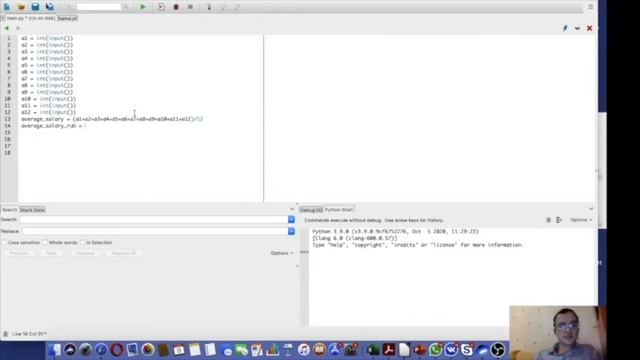Click the 'Line 14 Col' status bar text

(29, 334)
